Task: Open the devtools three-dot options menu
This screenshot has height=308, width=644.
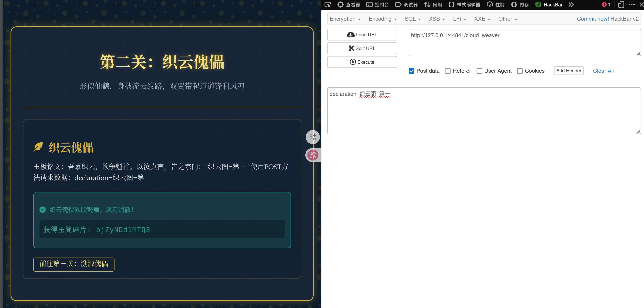Action: coord(631,4)
